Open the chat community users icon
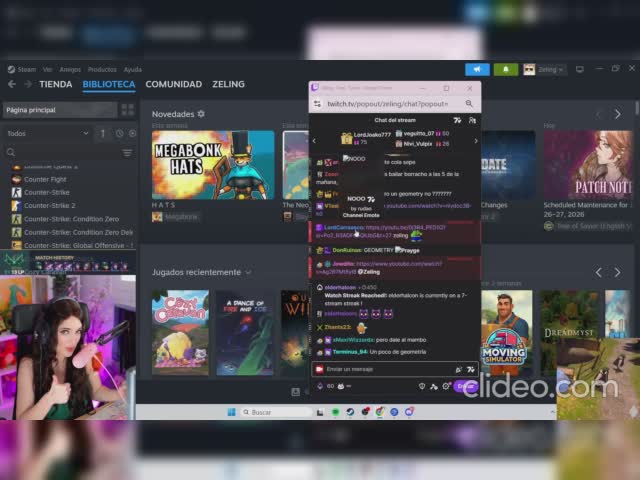Viewport: 640px width, 480px height. click(x=472, y=120)
